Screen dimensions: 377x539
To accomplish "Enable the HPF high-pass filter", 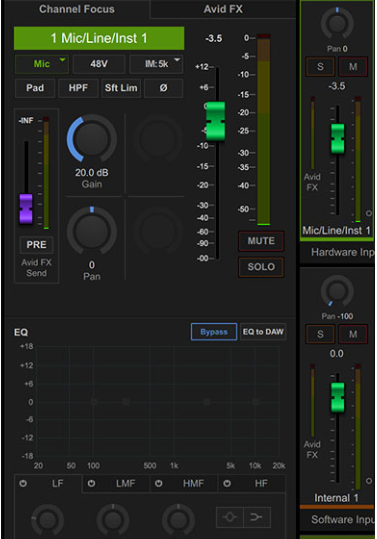I will click(x=78, y=88).
